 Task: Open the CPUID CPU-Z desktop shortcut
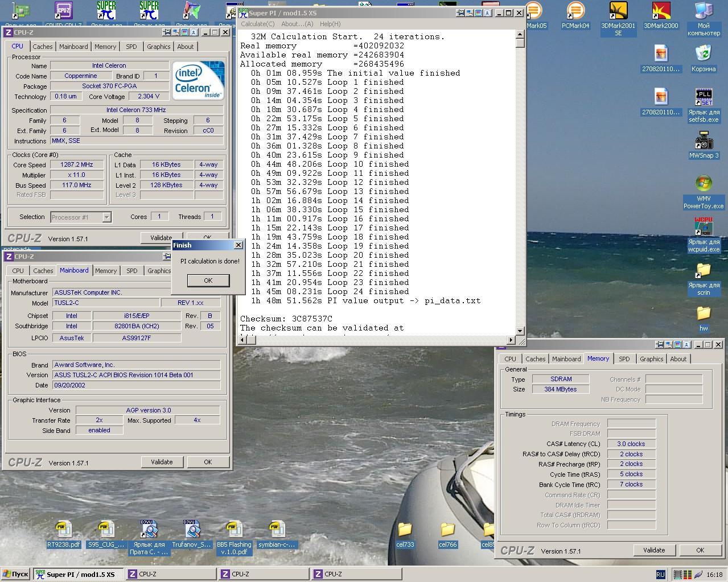(63, 15)
